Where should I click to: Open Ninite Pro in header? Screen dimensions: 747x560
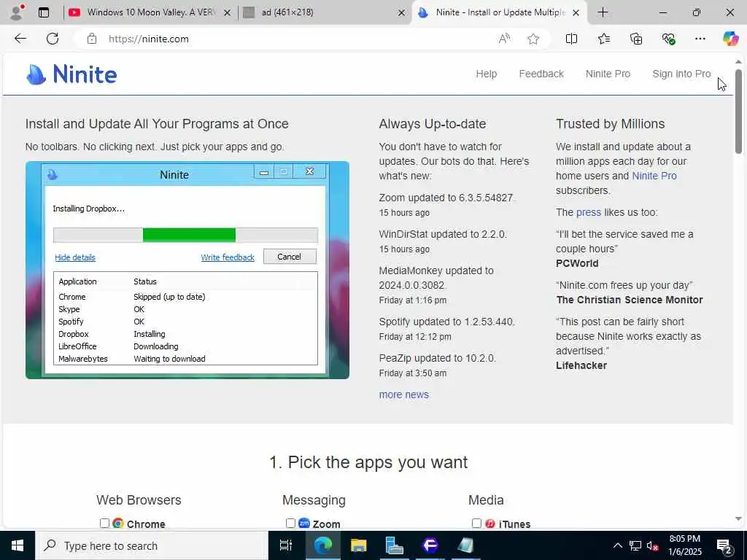(x=608, y=74)
